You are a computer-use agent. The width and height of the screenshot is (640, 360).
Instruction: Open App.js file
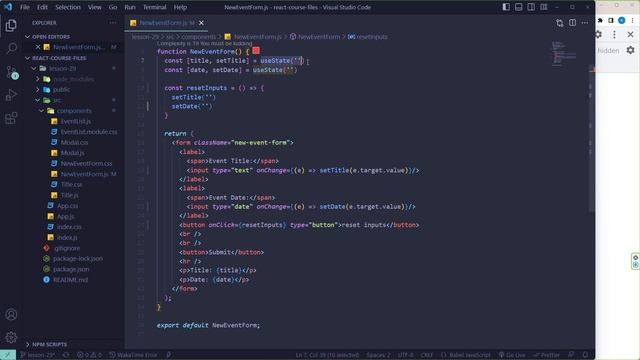click(x=65, y=216)
